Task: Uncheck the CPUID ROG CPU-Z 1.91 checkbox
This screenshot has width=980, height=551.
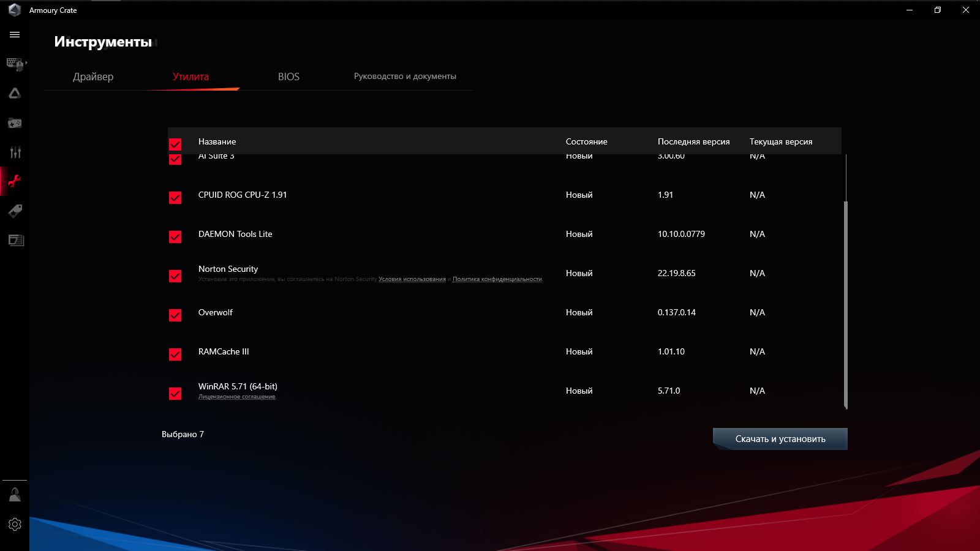Action: pos(175,198)
